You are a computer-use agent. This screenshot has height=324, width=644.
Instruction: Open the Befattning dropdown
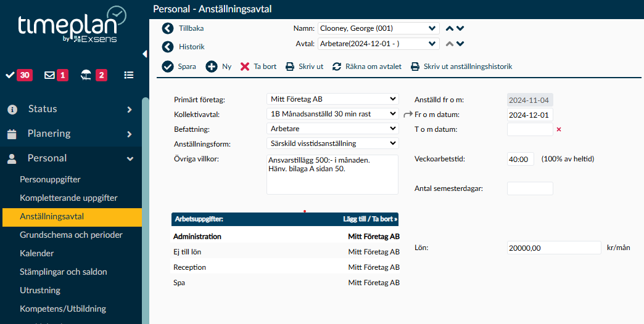click(x=332, y=128)
